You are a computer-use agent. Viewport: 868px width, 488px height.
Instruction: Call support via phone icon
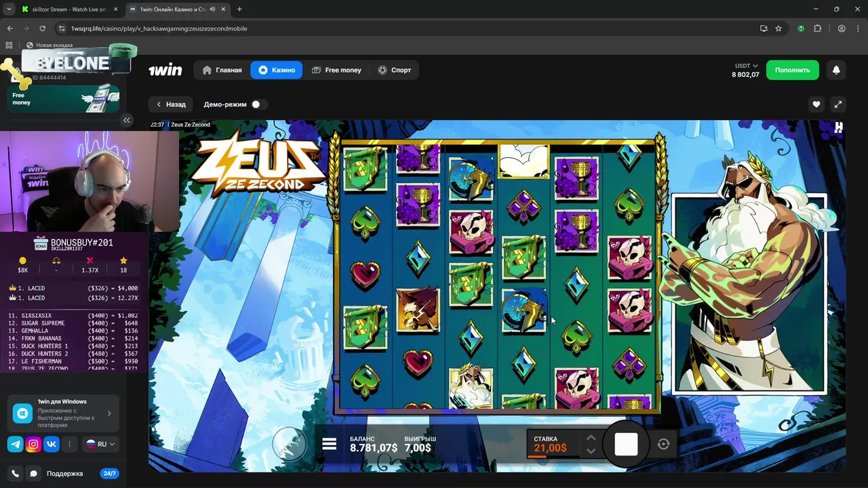click(x=15, y=474)
